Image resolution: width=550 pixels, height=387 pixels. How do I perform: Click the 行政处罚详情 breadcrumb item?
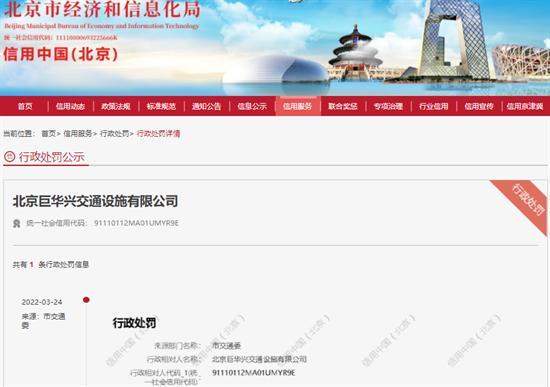coord(158,134)
